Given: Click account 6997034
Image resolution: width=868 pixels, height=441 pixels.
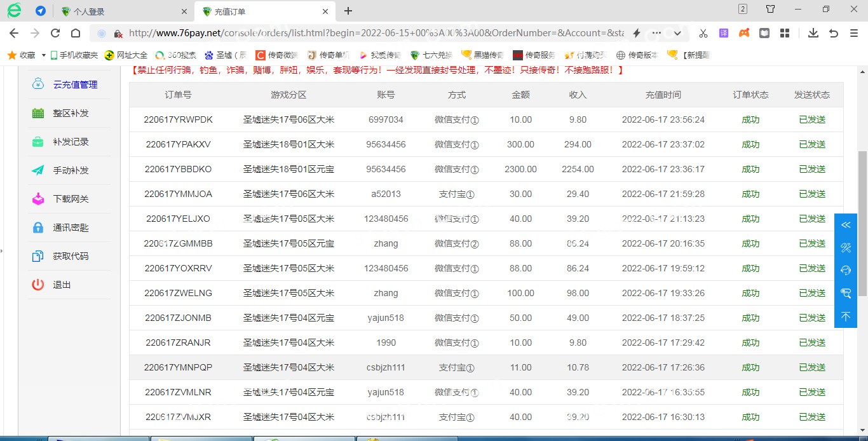Looking at the screenshot, I should pyautogui.click(x=386, y=119).
